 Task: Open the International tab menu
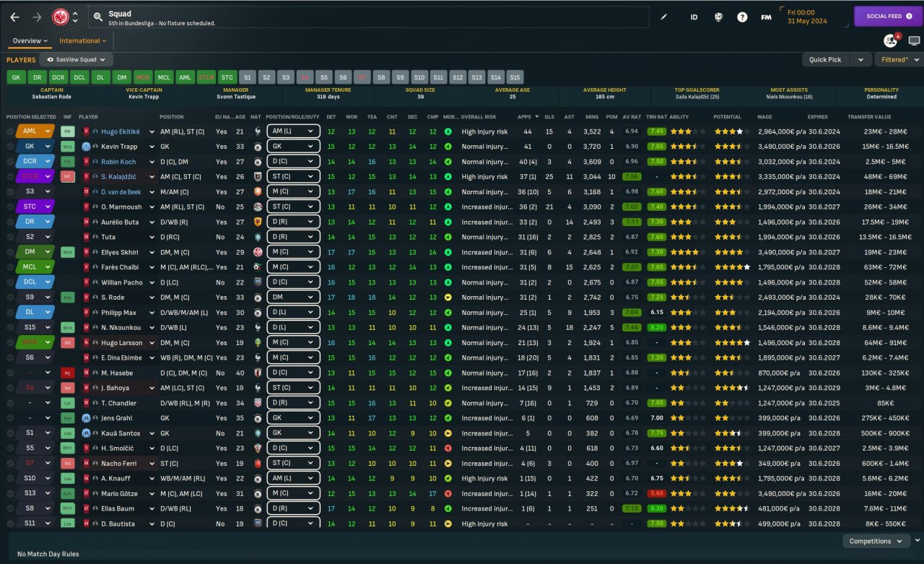point(83,41)
